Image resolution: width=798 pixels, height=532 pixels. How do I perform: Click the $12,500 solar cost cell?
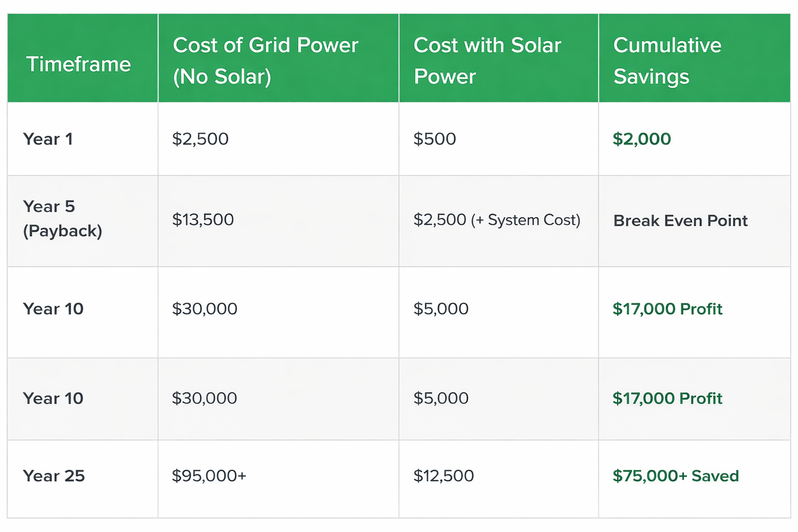coord(443,476)
